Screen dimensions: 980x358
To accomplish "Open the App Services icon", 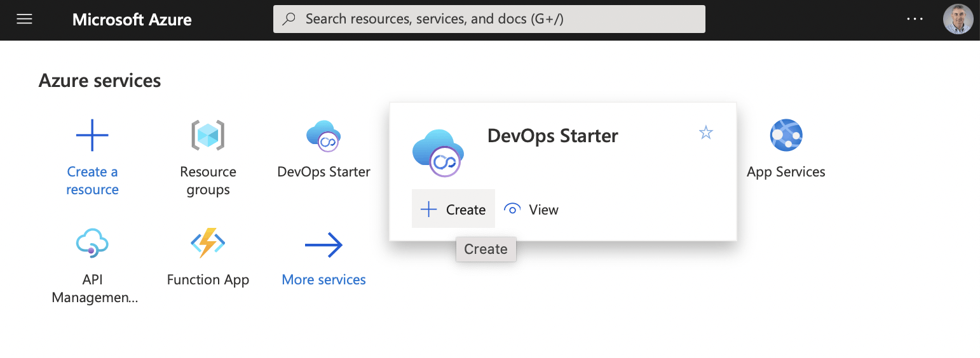I will coord(786,135).
